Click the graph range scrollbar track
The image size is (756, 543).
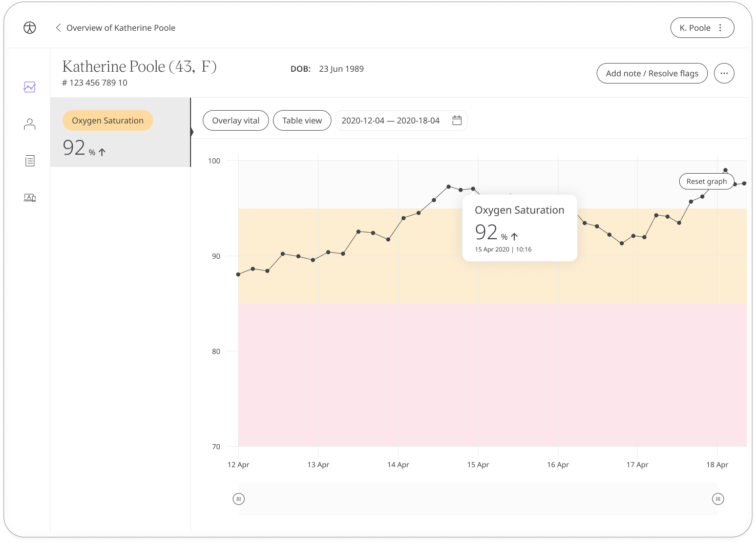tap(478, 499)
